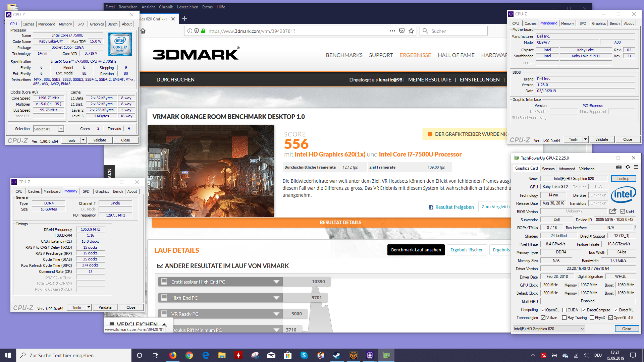Expand the 'Erstklassiger High-End PC' row
The image size is (644, 362).
(x=276, y=282)
